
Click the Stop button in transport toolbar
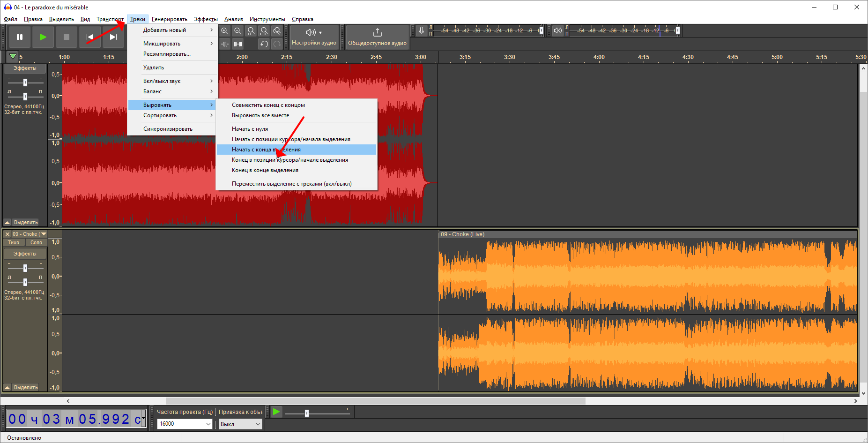(x=67, y=37)
